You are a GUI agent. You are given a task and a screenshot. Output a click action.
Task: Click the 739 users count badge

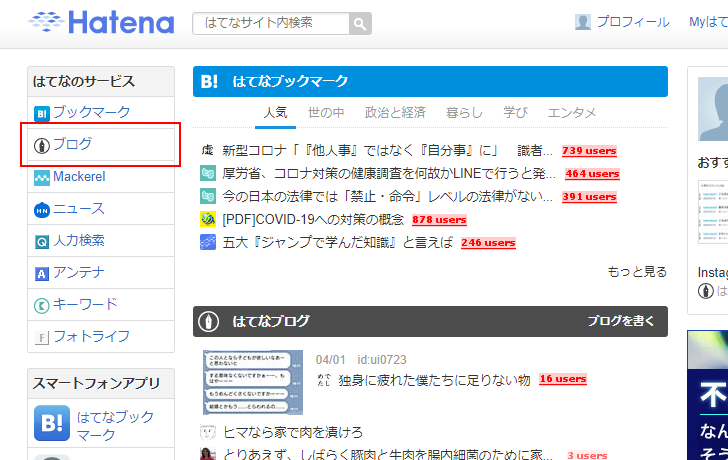click(x=589, y=151)
